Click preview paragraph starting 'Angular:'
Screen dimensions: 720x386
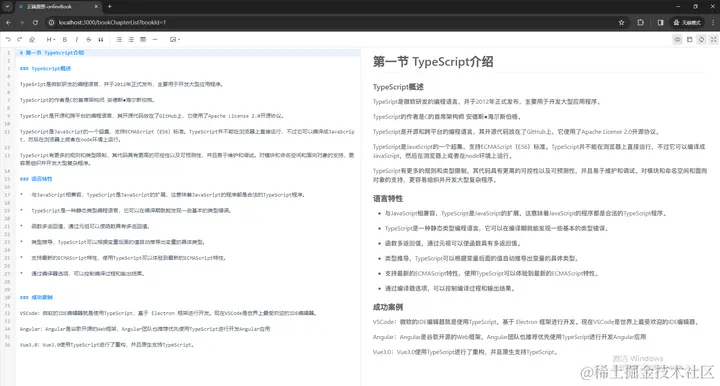coord(509,337)
